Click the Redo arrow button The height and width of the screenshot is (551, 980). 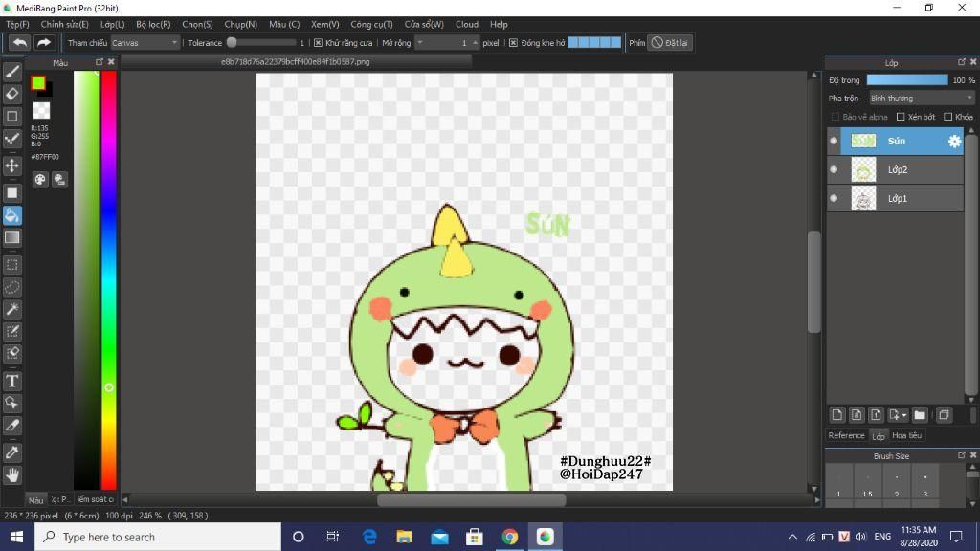pyautogui.click(x=44, y=42)
